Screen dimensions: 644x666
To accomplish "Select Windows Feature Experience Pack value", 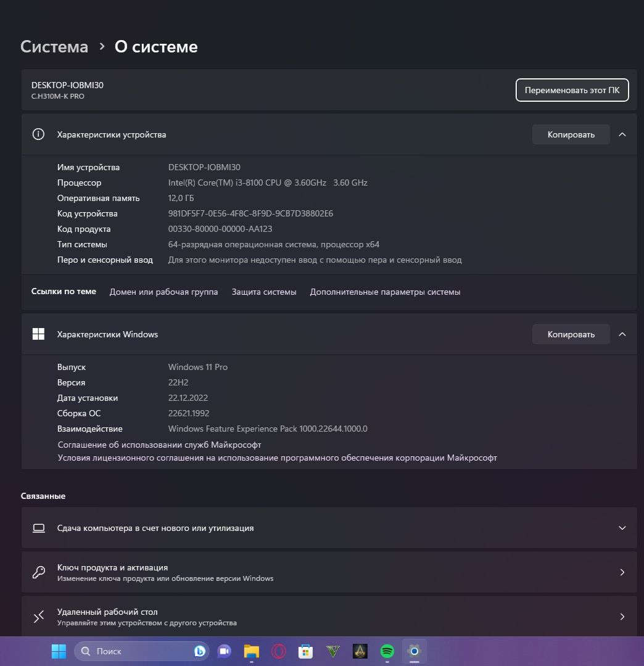I will coord(268,429).
